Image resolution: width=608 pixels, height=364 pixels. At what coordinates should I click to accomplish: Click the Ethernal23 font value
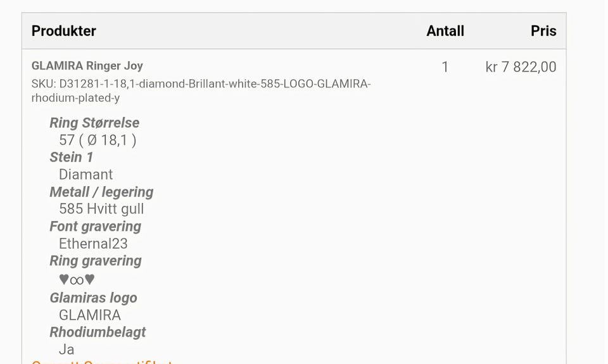(93, 244)
